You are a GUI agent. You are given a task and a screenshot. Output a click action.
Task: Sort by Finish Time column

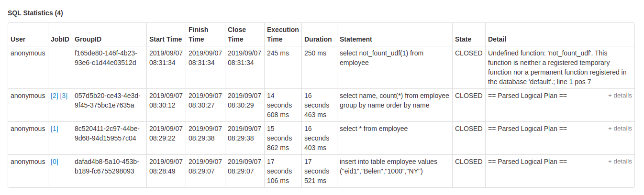[x=199, y=34]
